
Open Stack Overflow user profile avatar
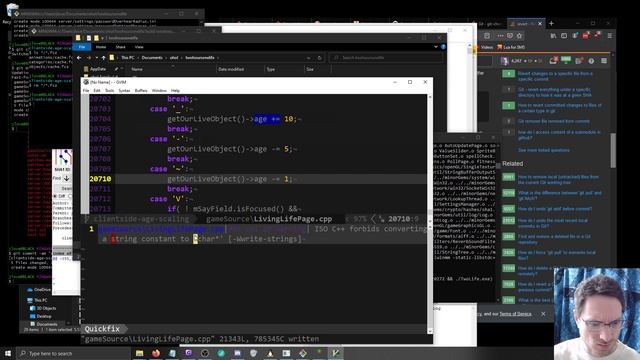coord(505,61)
